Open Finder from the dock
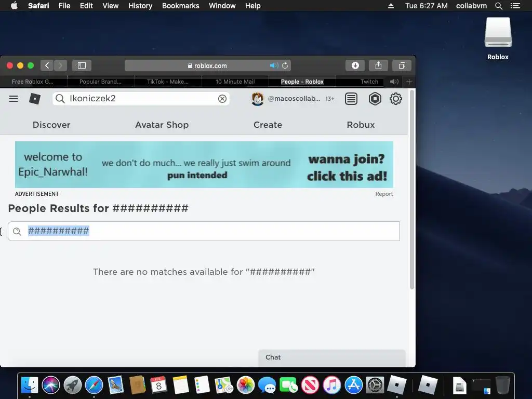 30,385
